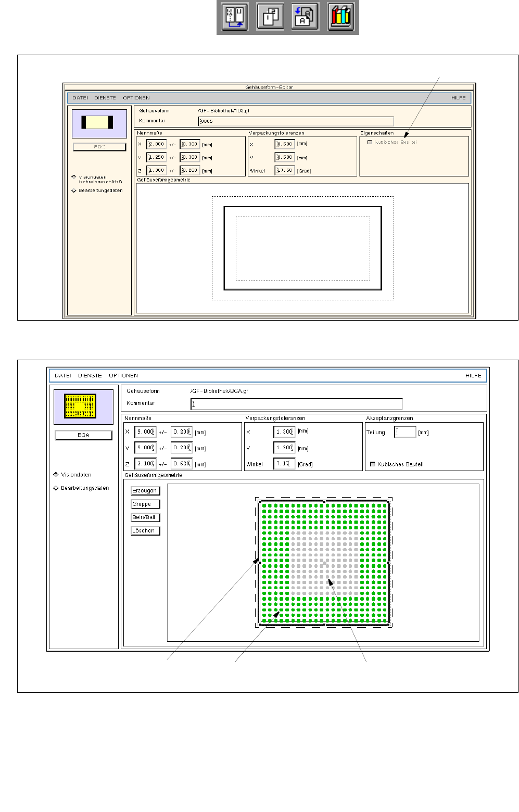The width and height of the screenshot is (519, 812).
Task: Click Nennmaße Y field showing 1.250
Action: tap(157, 157)
